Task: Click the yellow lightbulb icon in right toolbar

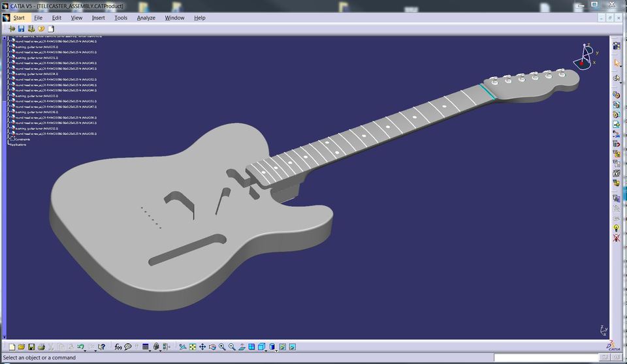Action: [616, 228]
